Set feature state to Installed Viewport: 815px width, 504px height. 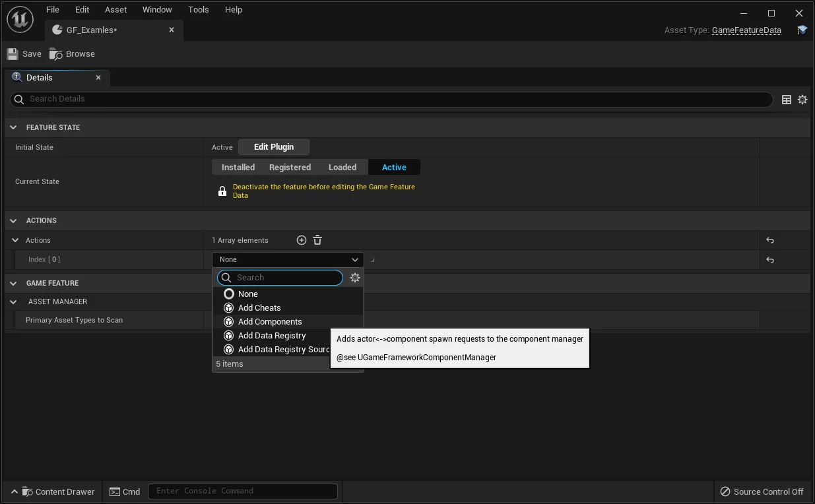(x=238, y=168)
